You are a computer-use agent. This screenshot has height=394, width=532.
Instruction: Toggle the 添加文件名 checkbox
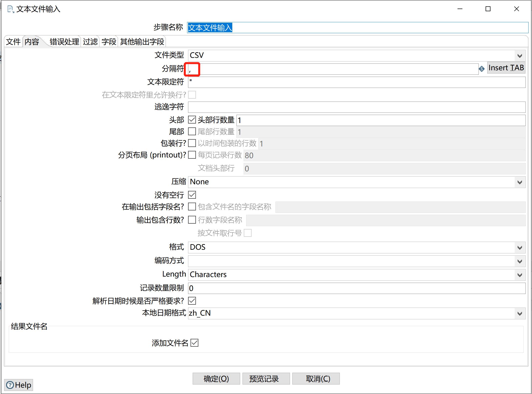click(x=194, y=343)
